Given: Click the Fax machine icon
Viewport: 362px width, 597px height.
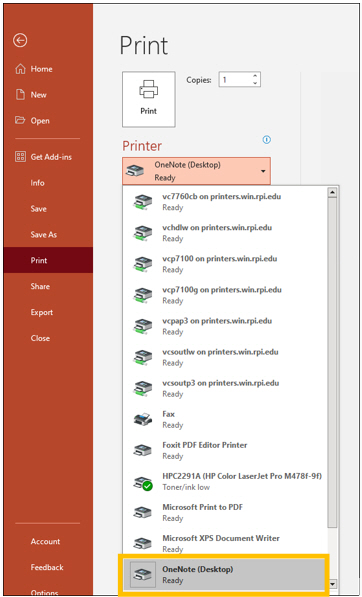Looking at the screenshot, I should click(x=143, y=419).
